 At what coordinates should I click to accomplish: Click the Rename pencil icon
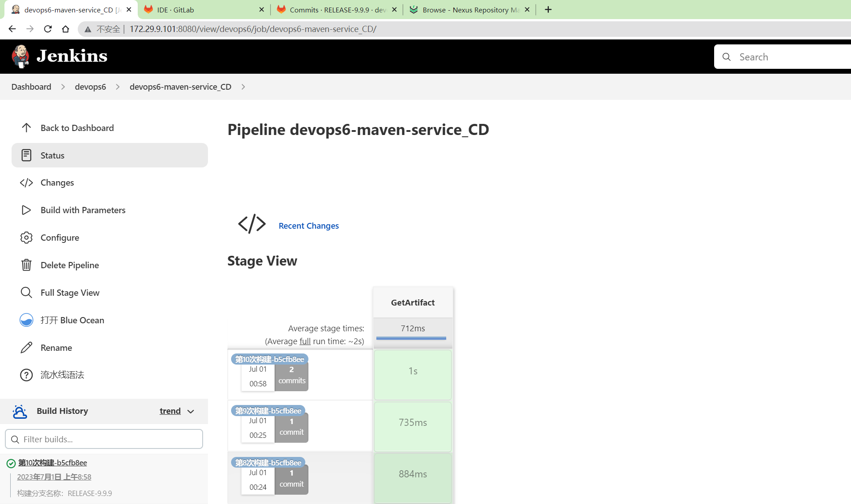click(x=26, y=348)
